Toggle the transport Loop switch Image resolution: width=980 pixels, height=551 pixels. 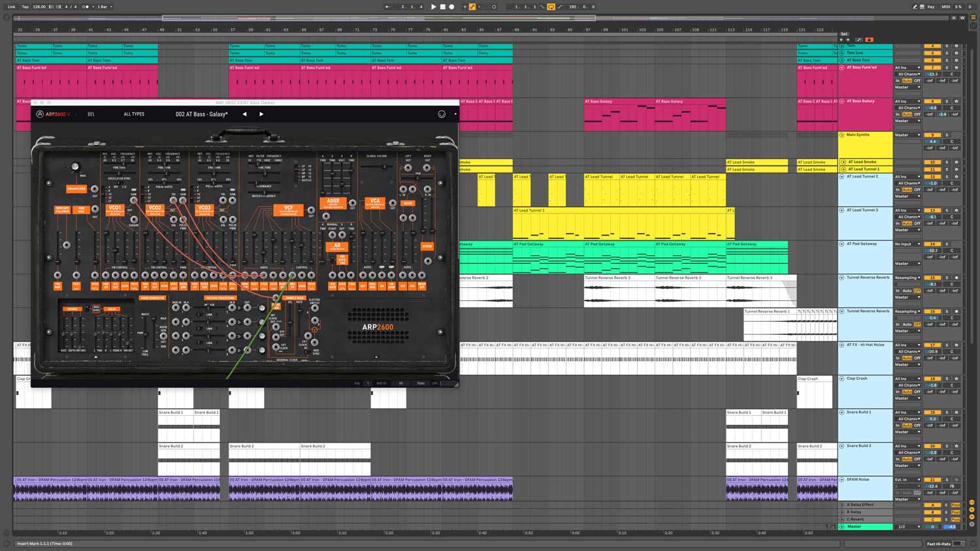coord(551,7)
